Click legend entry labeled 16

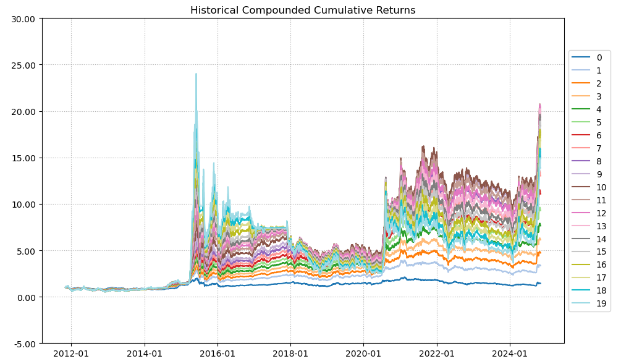point(589,265)
